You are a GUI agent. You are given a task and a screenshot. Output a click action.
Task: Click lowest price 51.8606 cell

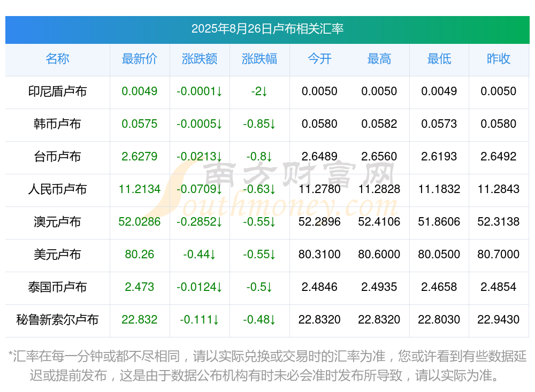click(x=439, y=222)
